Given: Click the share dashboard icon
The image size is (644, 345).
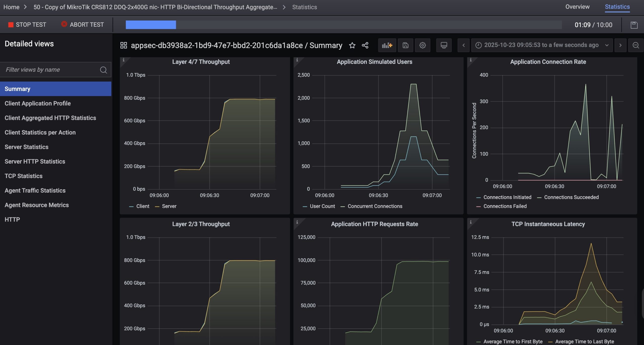Looking at the screenshot, I should click(365, 45).
